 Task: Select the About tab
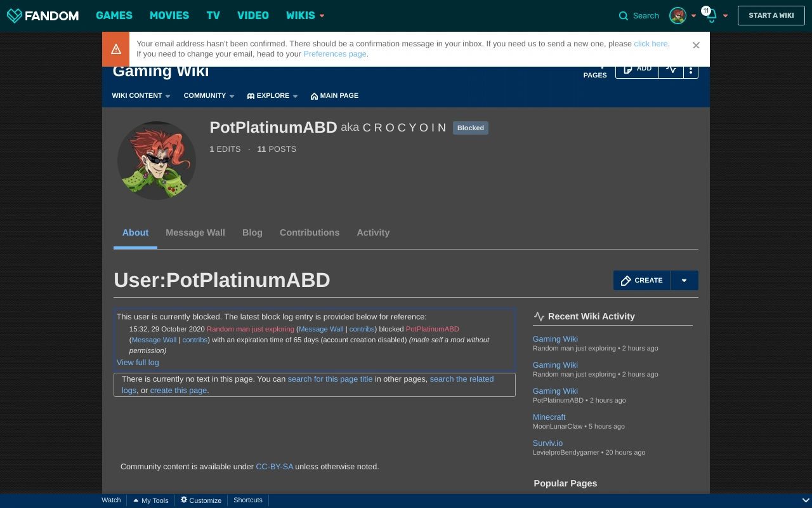(135, 232)
